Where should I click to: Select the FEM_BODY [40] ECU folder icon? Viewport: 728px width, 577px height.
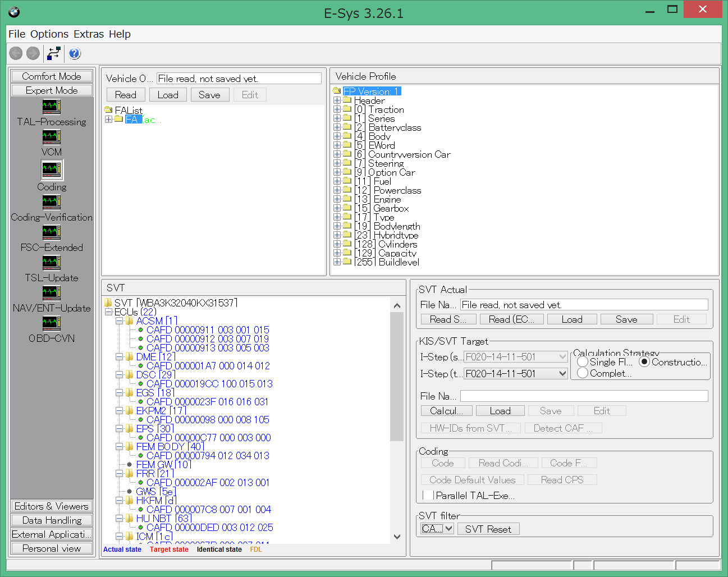[x=130, y=446]
